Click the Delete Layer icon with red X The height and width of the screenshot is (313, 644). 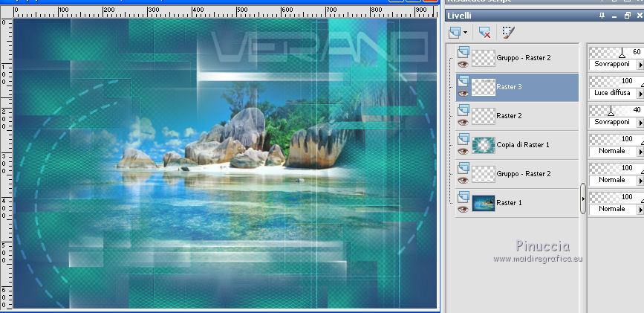484,33
